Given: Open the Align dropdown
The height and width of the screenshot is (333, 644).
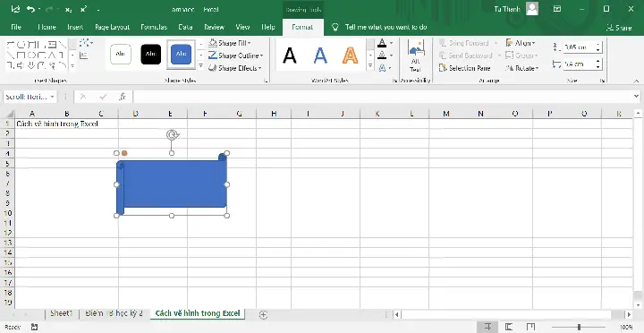Looking at the screenshot, I should [521, 43].
